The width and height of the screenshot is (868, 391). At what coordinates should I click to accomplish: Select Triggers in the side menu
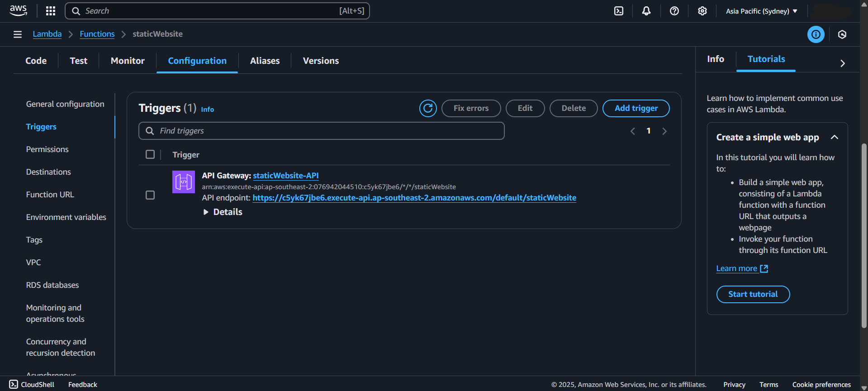[41, 127]
